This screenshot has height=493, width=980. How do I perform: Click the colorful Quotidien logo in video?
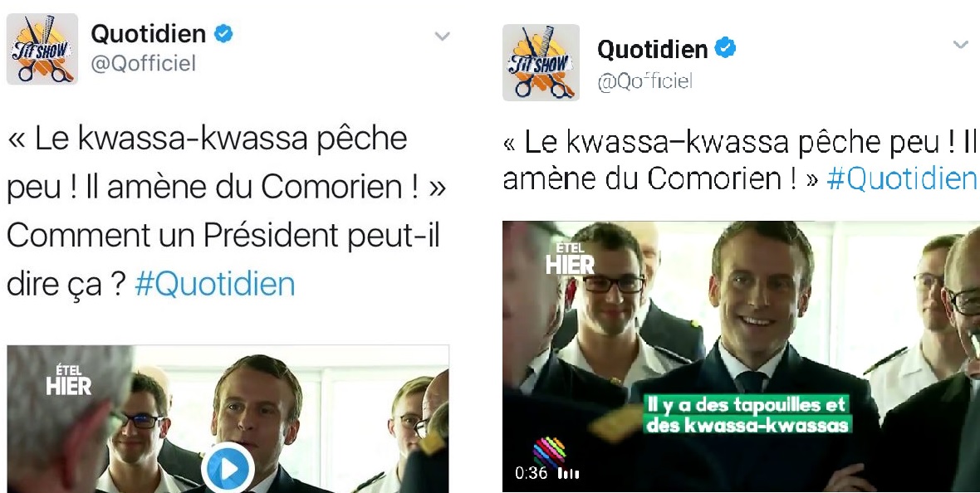[x=549, y=452]
